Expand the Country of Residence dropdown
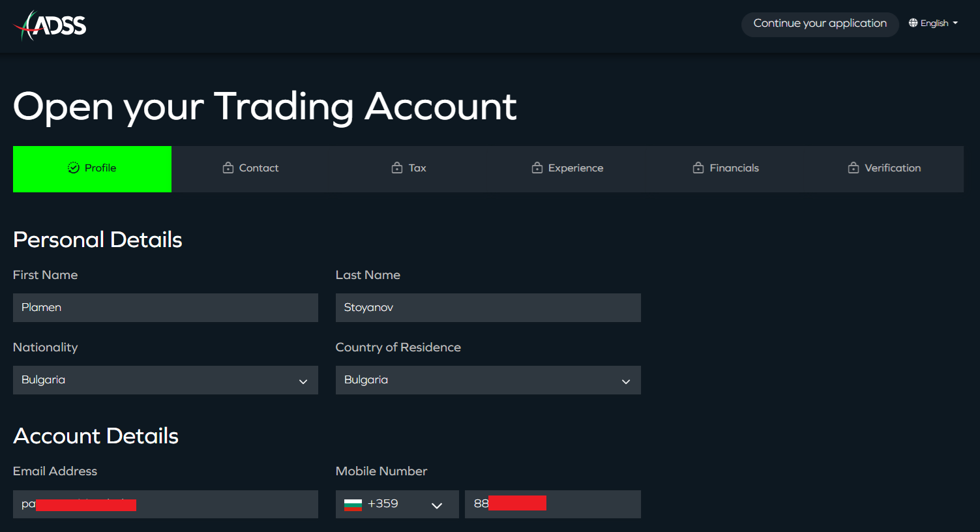The height and width of the screenshot is (532, 980). click(x=488, y=380)
